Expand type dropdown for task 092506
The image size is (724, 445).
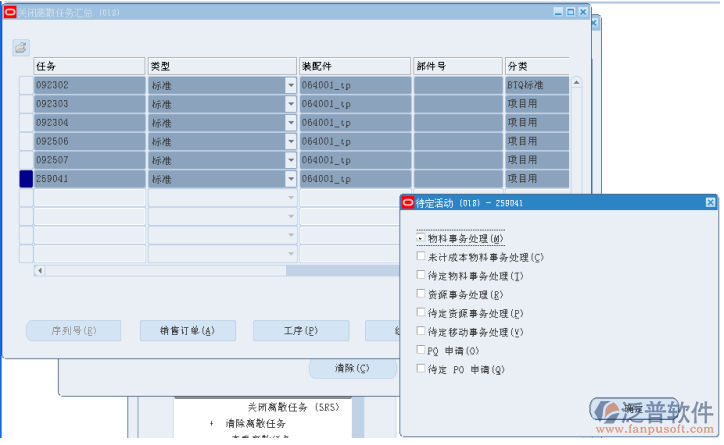[x=291, y=141]
